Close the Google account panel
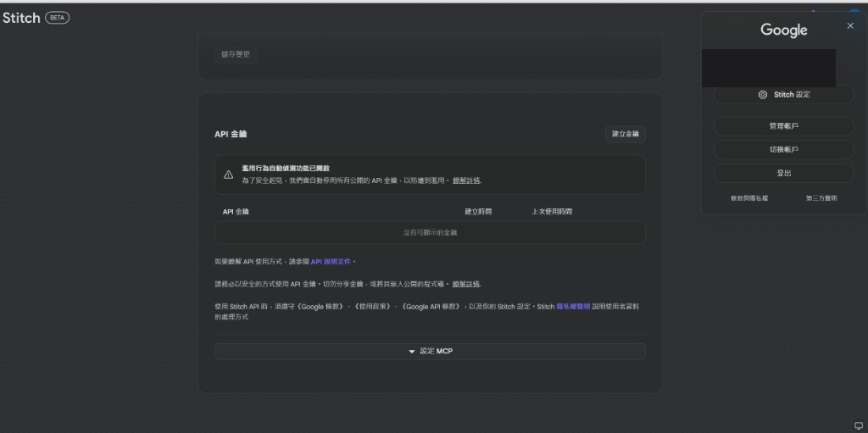The width and height of the screenshot is (868, 433). (x=850, y=25)
